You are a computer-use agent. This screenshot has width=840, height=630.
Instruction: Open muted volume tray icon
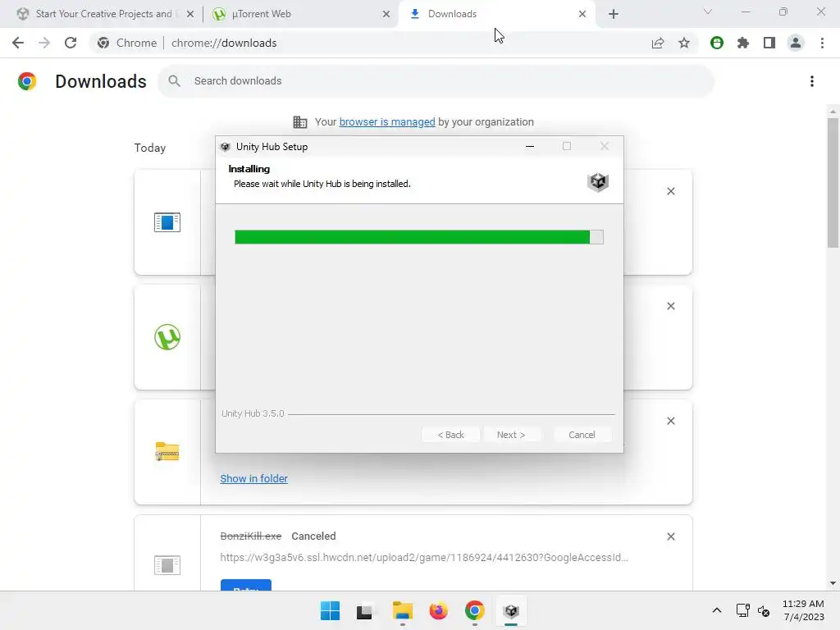pos(764,610)
